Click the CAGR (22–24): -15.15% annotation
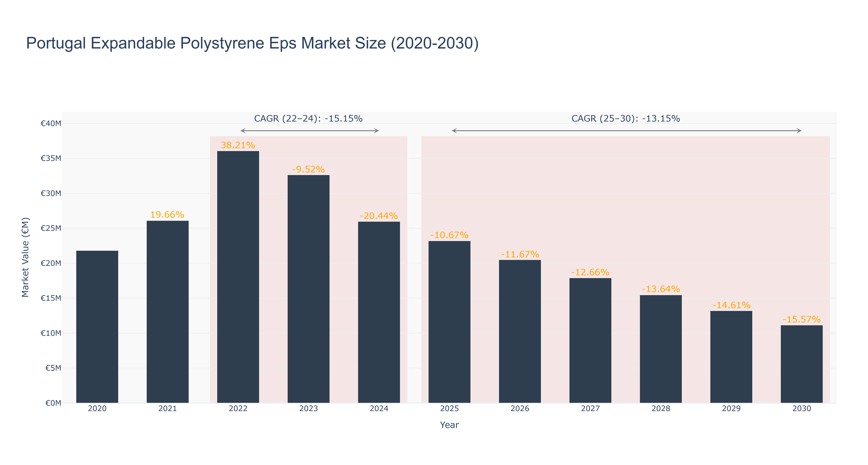This screenshot has height=465, width=868. 308,119
